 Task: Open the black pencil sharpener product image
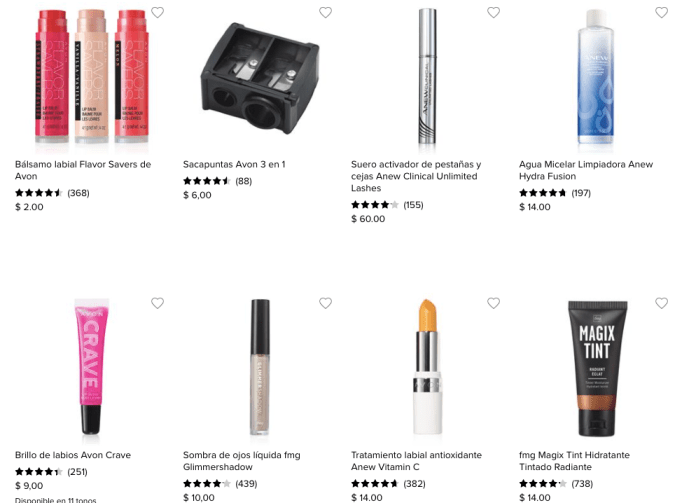click(260, 77)
